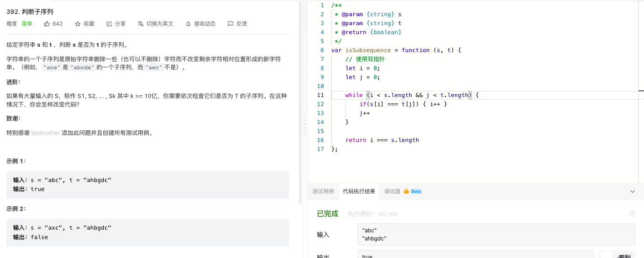Click the description panel scrollbar
Screen dimensions: 644x258
300,103
